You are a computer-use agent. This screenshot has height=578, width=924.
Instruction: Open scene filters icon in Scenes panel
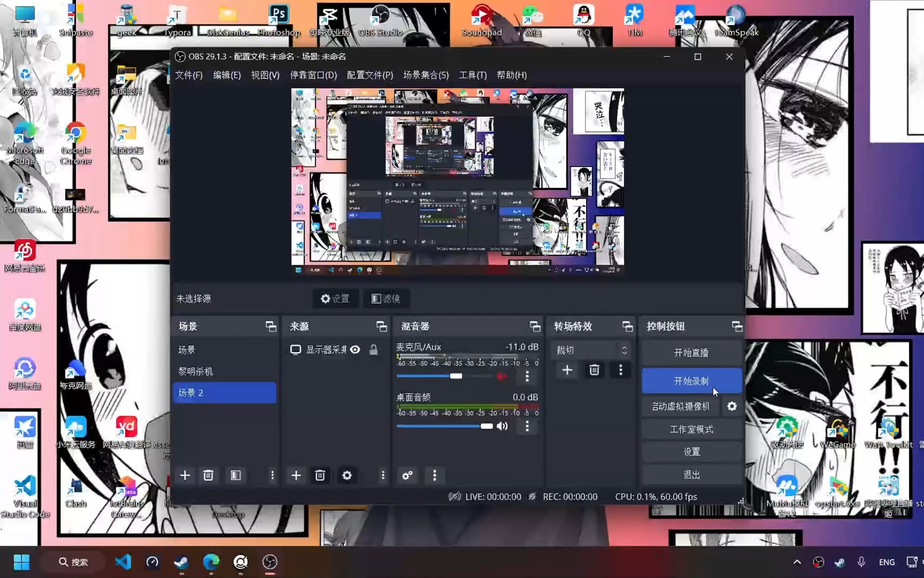point(236,476)
